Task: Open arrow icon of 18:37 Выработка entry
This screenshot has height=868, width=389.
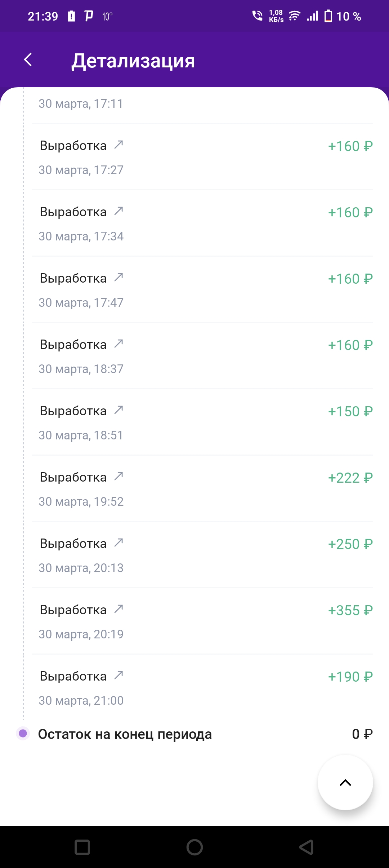Action: pyautogui.click(x=119, y=344)
